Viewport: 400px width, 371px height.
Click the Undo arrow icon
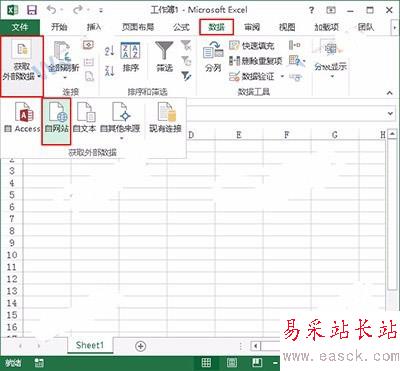click(x=51, y=10)
